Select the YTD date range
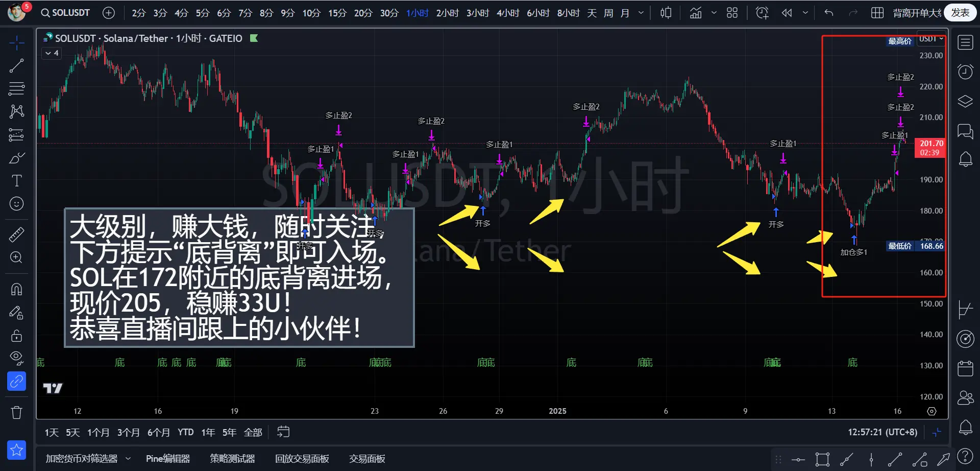This screenshot has width=980, height=471. (185, 432)
